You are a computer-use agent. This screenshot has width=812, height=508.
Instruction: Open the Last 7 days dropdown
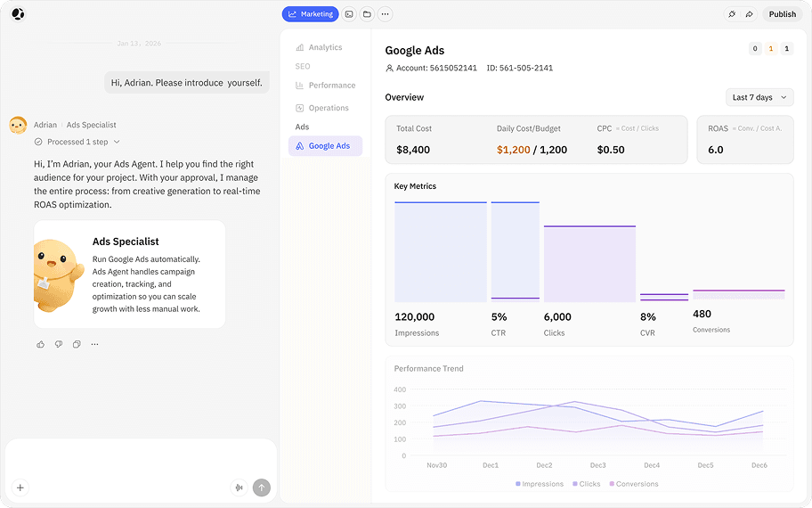[759, 97]
